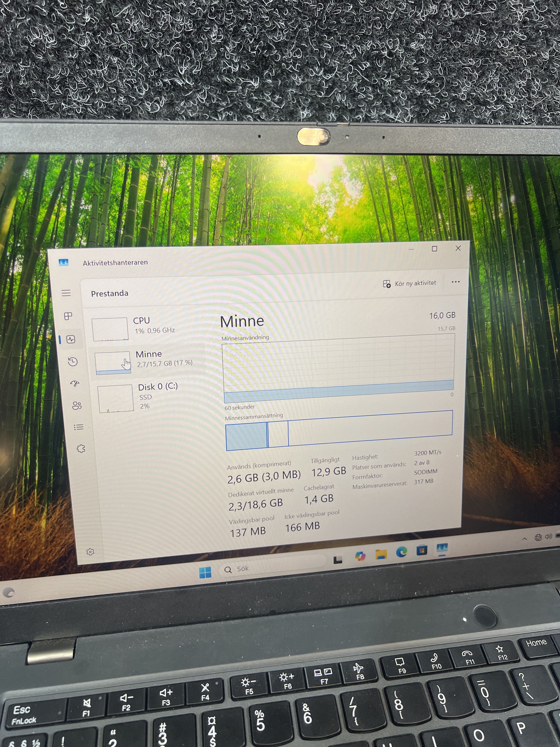Open the three-dots more options menu
This screenshot has width=560, height=747.
click(455, 282)
